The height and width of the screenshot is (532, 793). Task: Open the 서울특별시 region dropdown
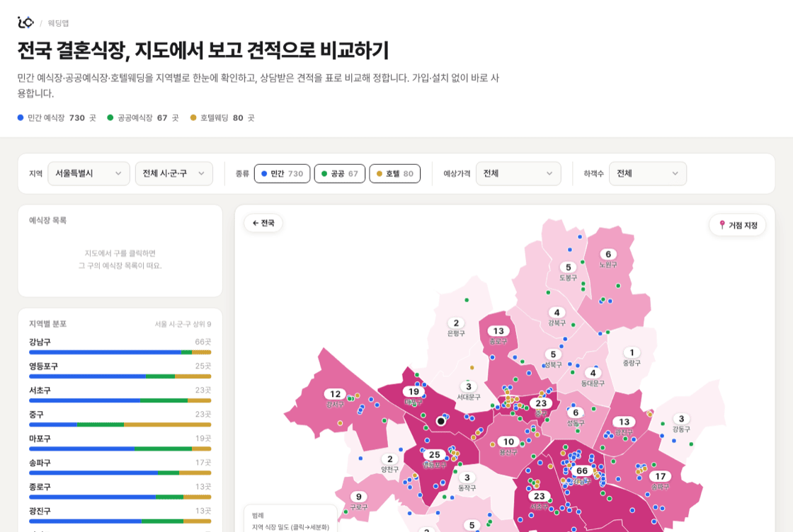89,173
